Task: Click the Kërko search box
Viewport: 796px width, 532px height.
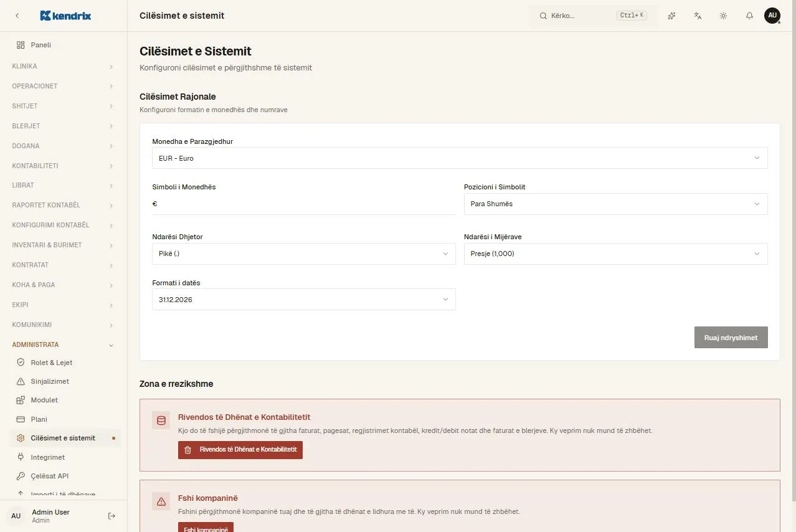Action: click(x=593, y=16)
